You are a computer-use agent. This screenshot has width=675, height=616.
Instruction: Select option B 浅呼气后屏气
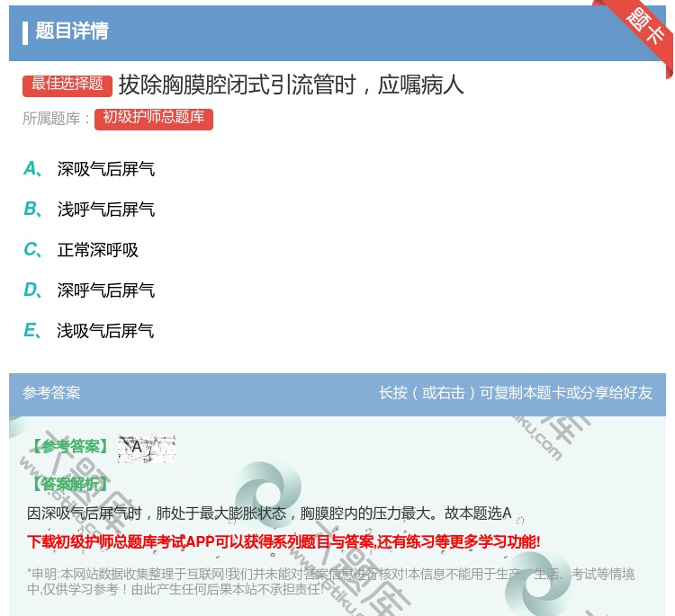pos(89,209)
